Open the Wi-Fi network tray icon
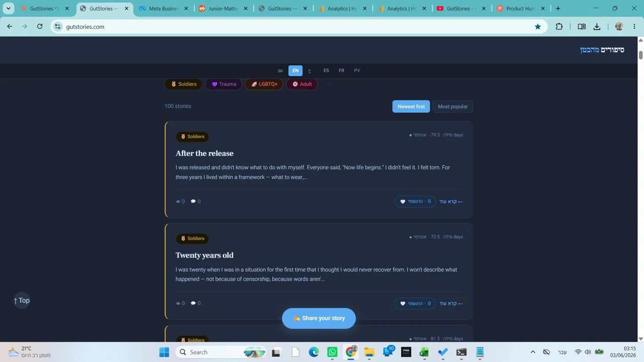Image resolution: width=644 pixels, height=362 pixels. pos(578,352)
